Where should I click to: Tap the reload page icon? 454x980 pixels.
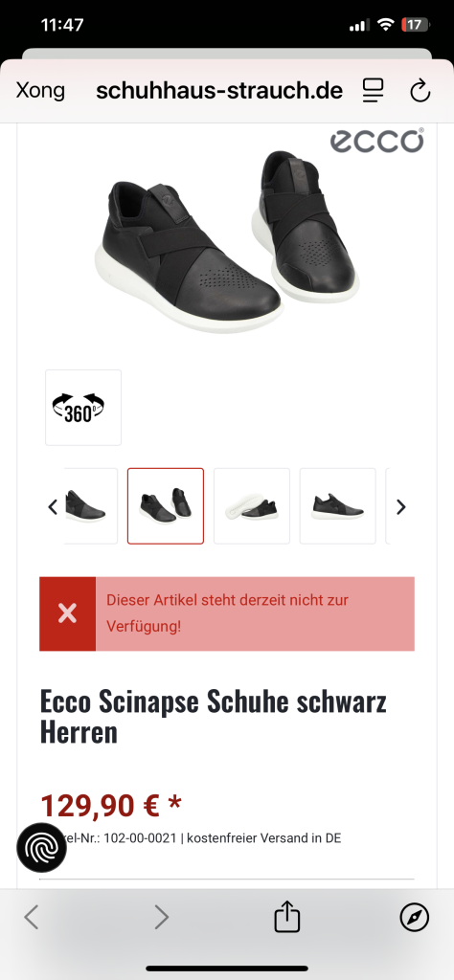coord(420,91)
